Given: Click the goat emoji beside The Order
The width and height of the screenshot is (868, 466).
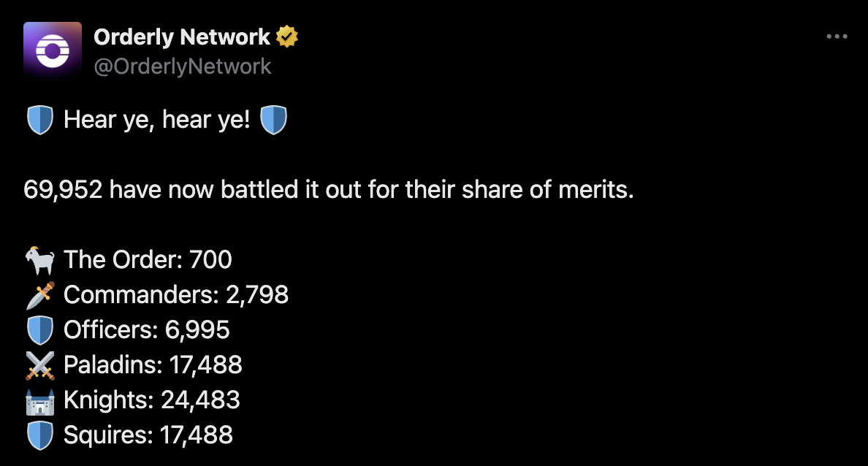Looking at the screenshot, I should [39, 259].
